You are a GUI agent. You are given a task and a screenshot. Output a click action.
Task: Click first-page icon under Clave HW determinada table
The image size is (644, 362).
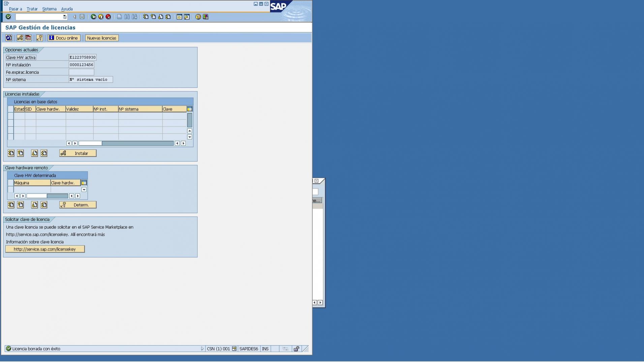[11, 205]
